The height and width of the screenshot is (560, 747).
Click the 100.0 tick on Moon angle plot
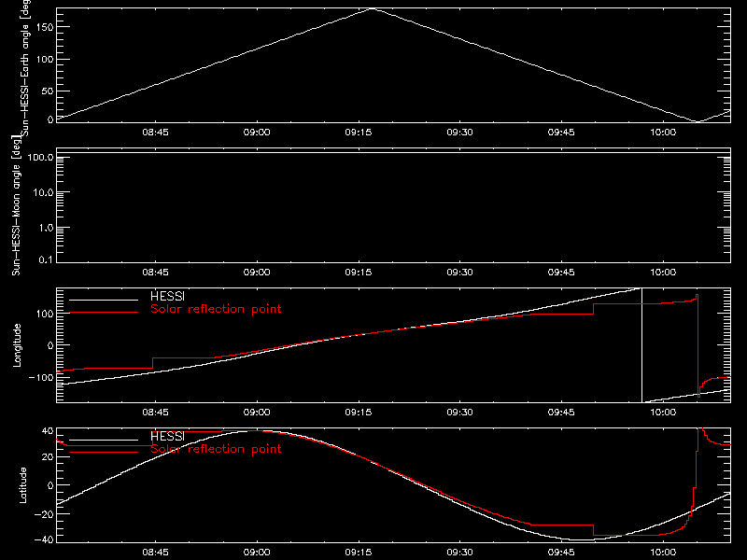[x=41, y=157]
